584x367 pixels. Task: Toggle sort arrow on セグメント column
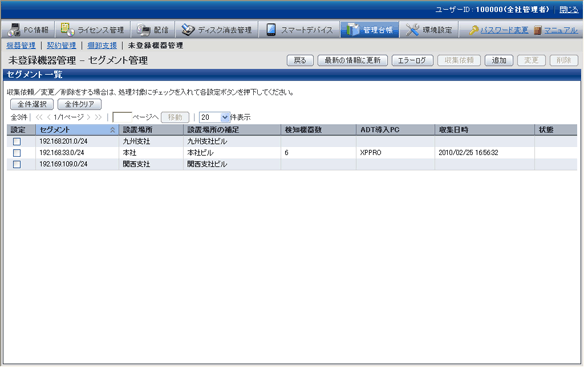tap(112, 130)
